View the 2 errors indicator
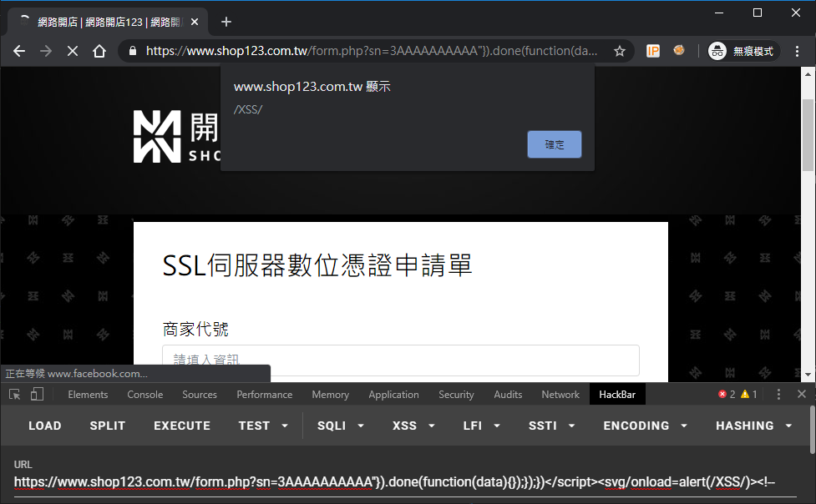The height and width of the screenshot is (504, 816). [727, 394]
